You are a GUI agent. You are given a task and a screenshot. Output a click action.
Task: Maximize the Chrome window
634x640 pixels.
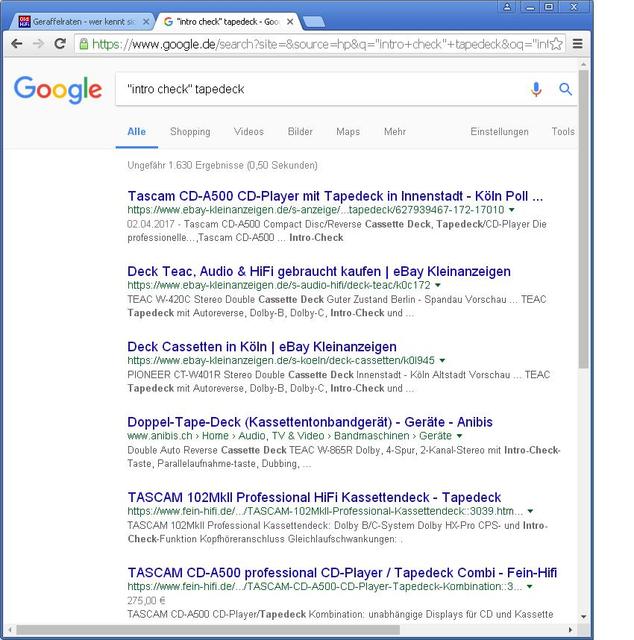tap(549, 7)
